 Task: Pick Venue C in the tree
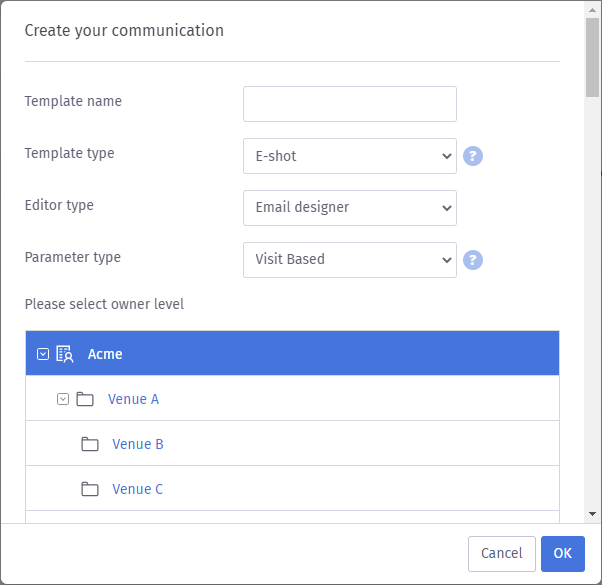click(x=138, y=489)
